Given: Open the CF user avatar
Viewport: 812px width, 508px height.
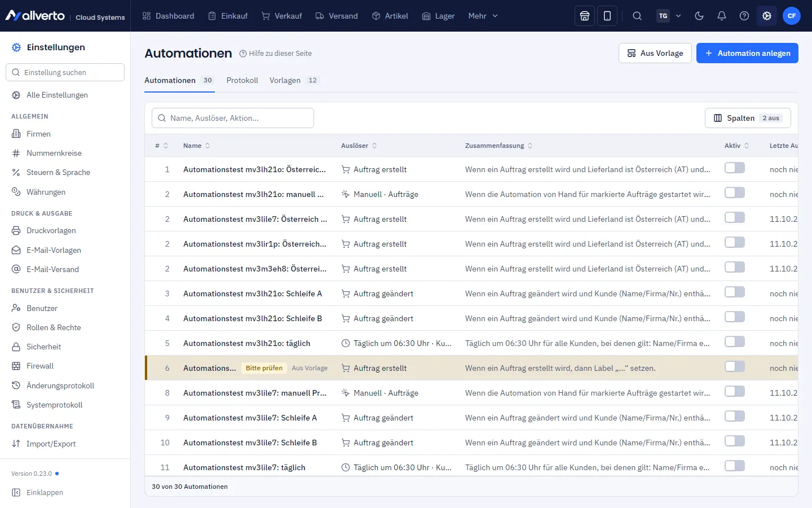Looking at the screenshot, I should [x=792, y=16].
